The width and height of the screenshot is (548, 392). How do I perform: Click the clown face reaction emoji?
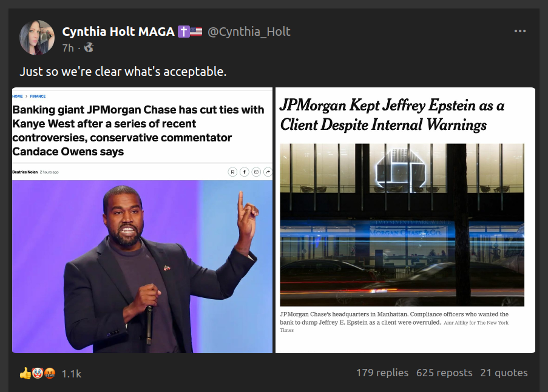[38, 373]
